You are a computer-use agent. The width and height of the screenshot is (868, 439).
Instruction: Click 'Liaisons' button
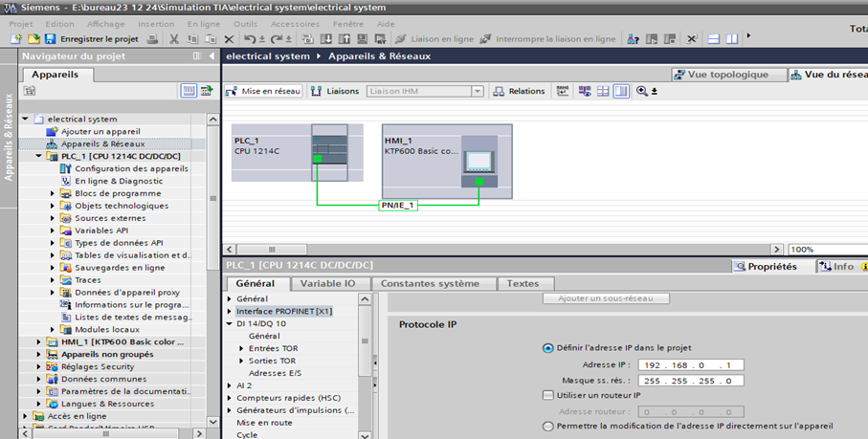pyautogui.click(x=335, y=91)
